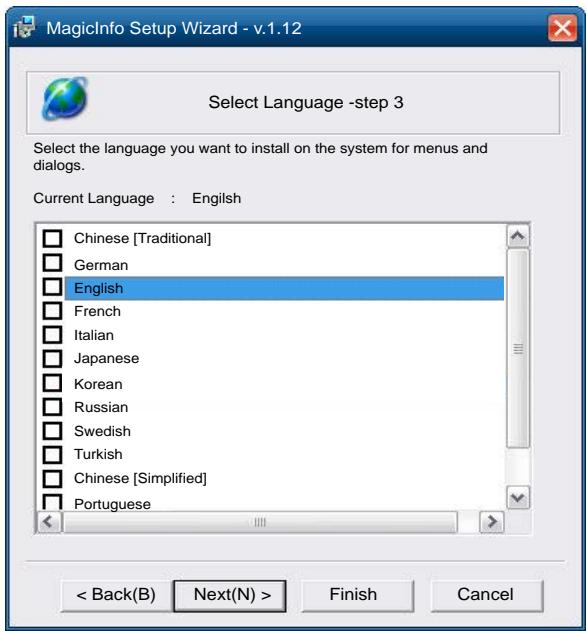587x631 pixels.
Task: Check the French checkbox
Action: click(52, 311)
